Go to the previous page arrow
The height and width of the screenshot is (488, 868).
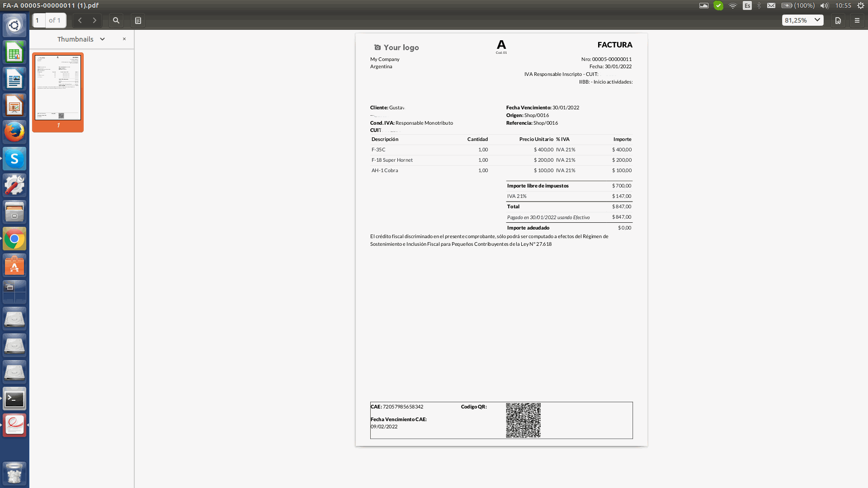pyautogui.click(x=80, y=20)
